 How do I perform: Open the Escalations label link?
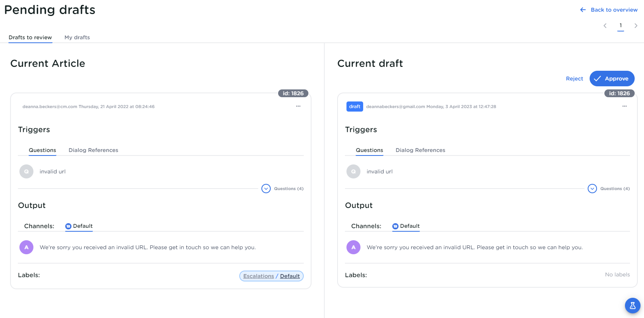258,276
